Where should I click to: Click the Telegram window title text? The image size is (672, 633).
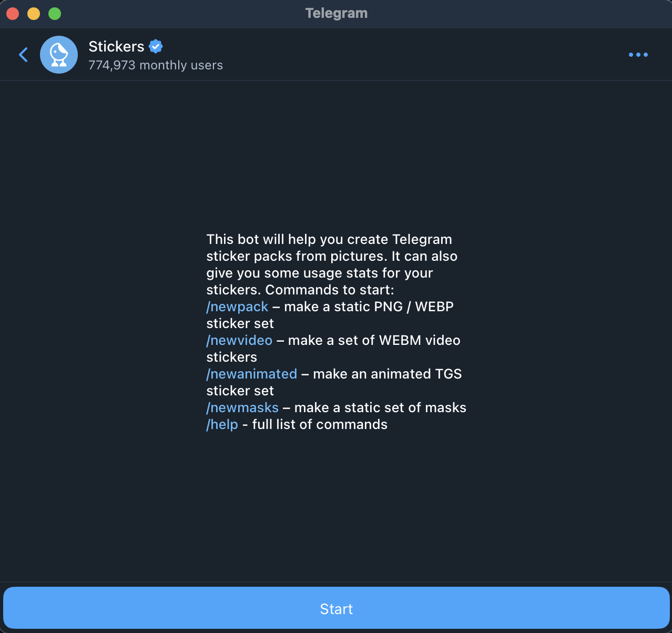(337, 13)
